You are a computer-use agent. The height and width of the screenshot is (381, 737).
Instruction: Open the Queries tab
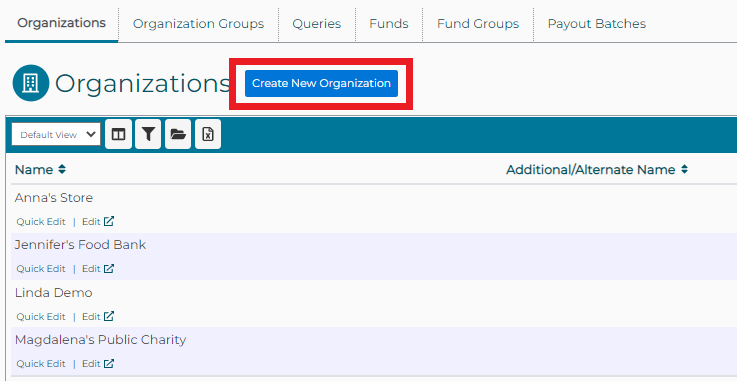(317, 24)
